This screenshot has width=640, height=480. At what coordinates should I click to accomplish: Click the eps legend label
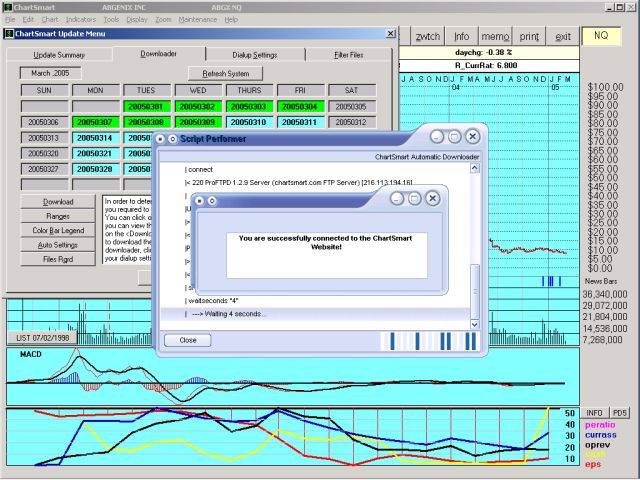point(593,464)
